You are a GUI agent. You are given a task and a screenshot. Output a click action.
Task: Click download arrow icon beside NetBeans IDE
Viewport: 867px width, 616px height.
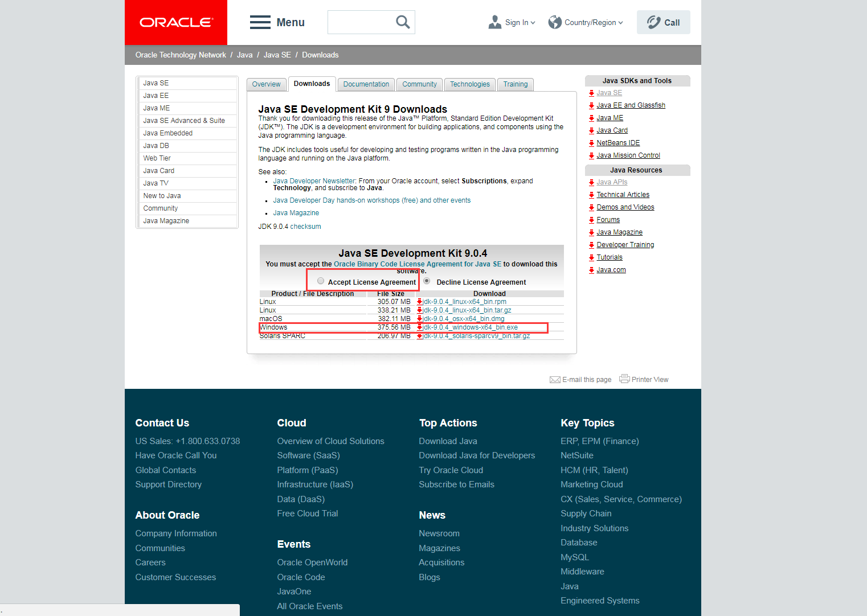(x=592, y=143)
